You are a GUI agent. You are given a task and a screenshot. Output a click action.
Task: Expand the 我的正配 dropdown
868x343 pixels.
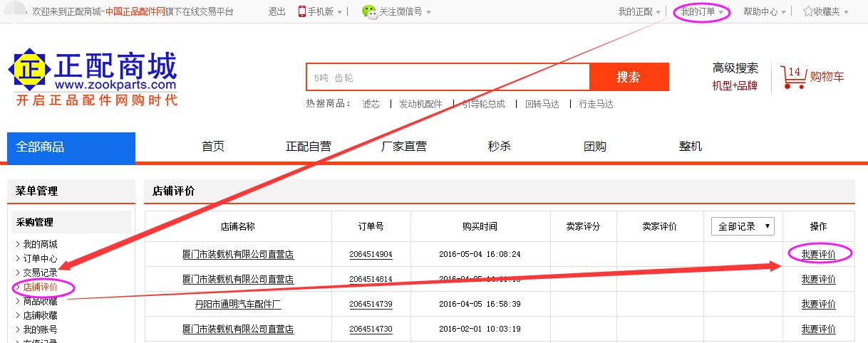(639, 11)
